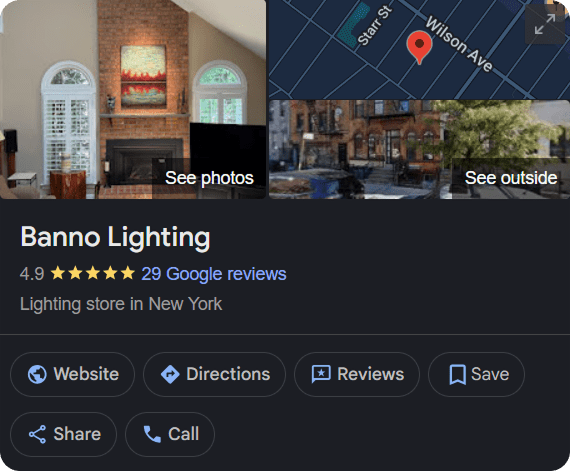
Task: Click the Share network icon
Action: coord(37,434)
